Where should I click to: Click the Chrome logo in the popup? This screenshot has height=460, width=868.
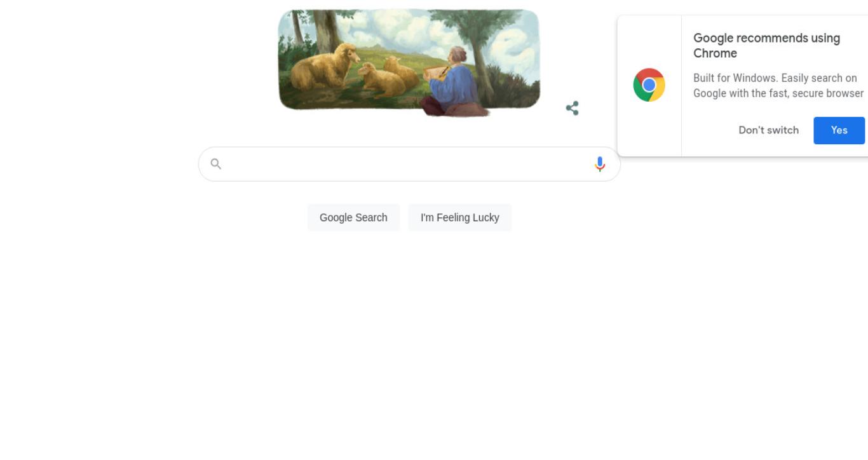649,85
